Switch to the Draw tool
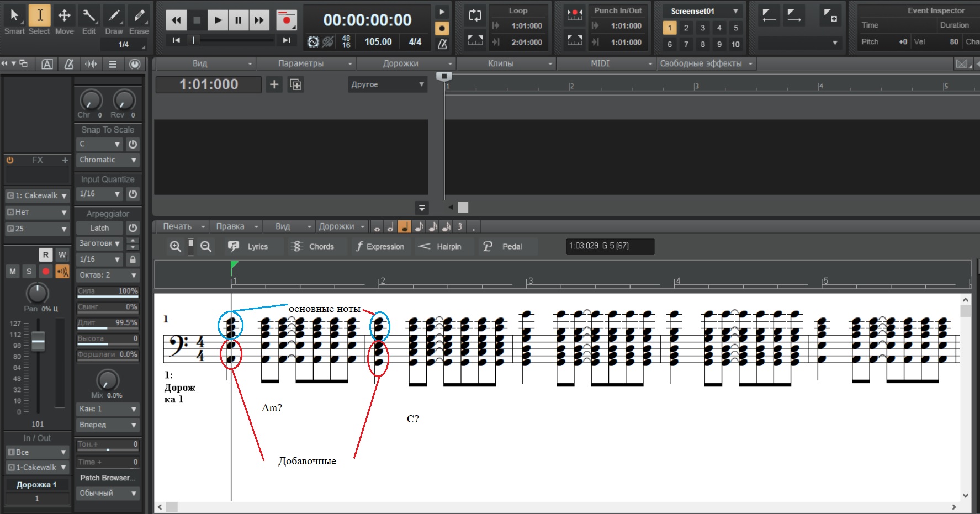 tap(114, 20)
